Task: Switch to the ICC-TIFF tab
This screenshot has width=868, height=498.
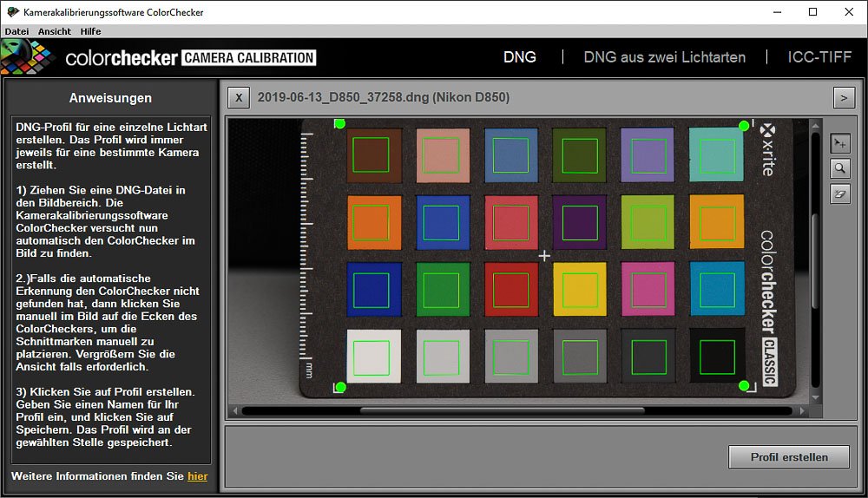Action: coord(819,57)
